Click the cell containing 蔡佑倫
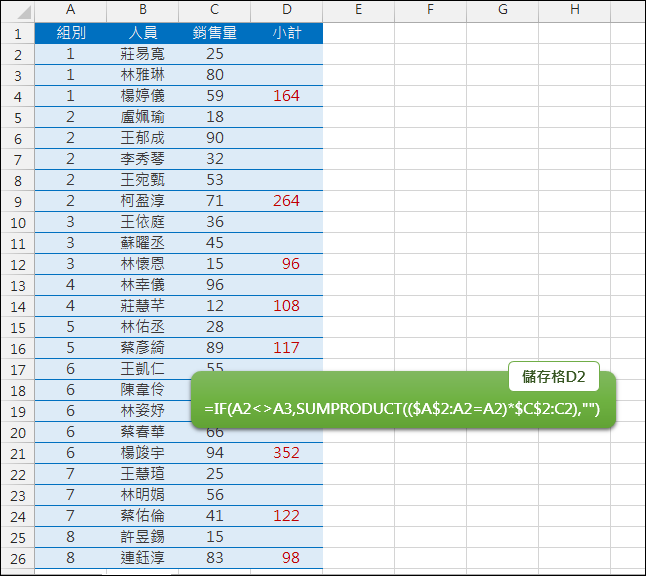Screen dimensions: 646x576 (x=143, y=516)
